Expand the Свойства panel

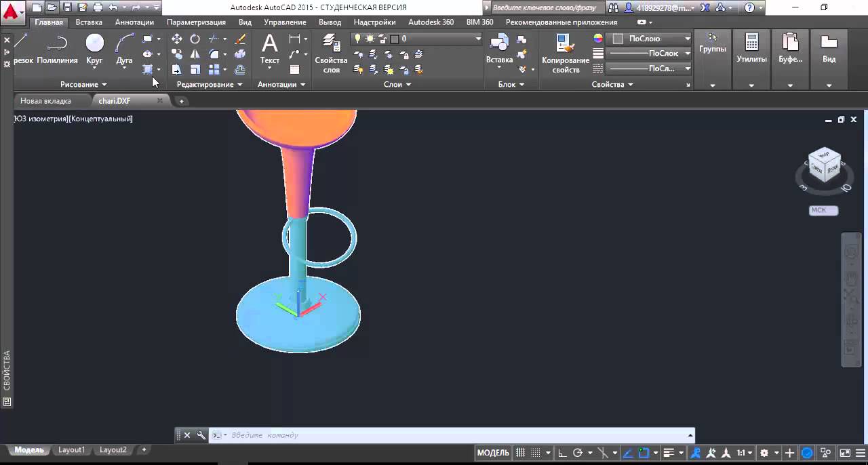click(x=612, y=84)
